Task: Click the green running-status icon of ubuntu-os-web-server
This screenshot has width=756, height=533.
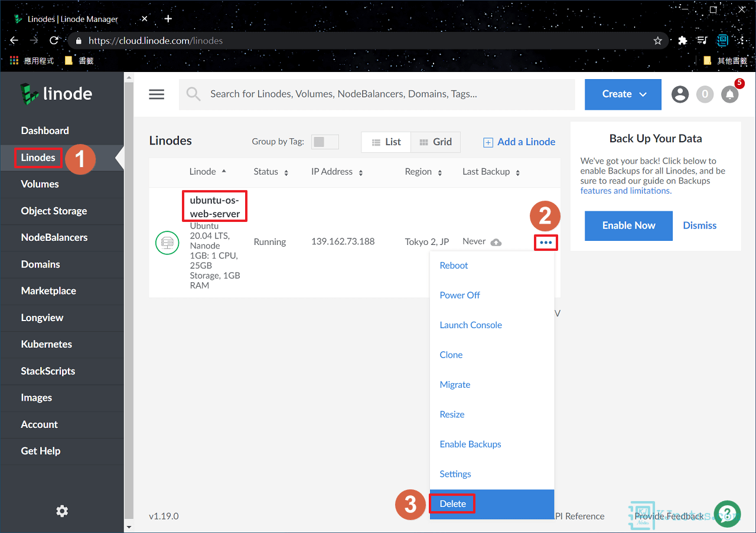Action: point(167,243)
